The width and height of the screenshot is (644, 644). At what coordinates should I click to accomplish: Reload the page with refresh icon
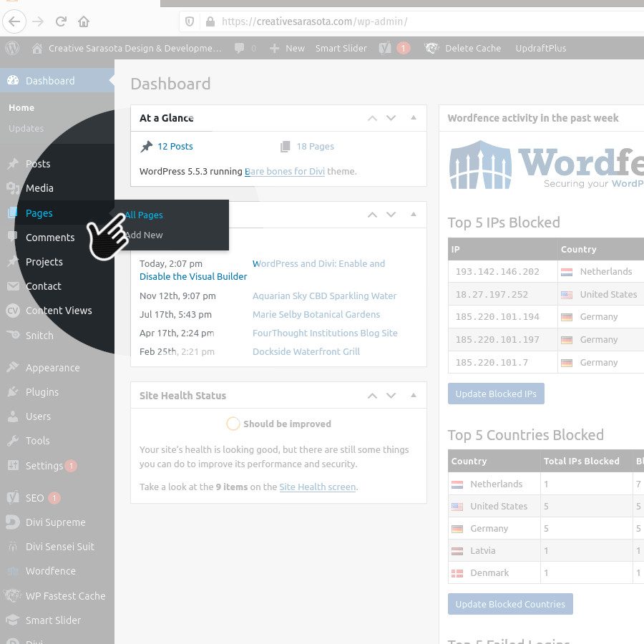(61, 21)
